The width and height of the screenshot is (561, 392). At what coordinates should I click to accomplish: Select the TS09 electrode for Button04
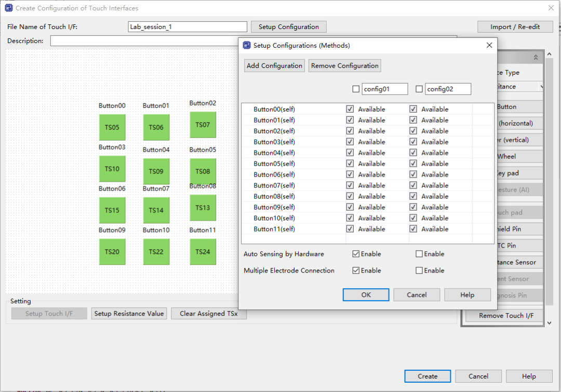[156, 171]
